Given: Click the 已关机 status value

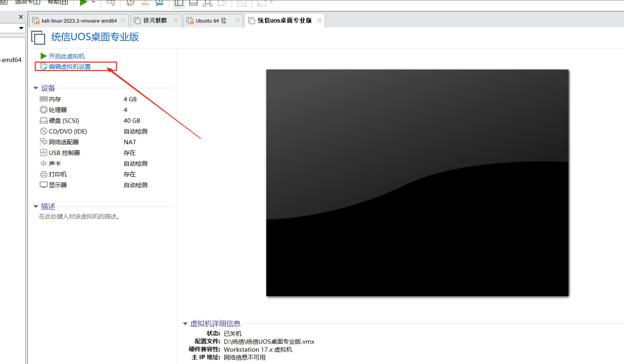Looking at the screenshot, I should coord(233,334).
